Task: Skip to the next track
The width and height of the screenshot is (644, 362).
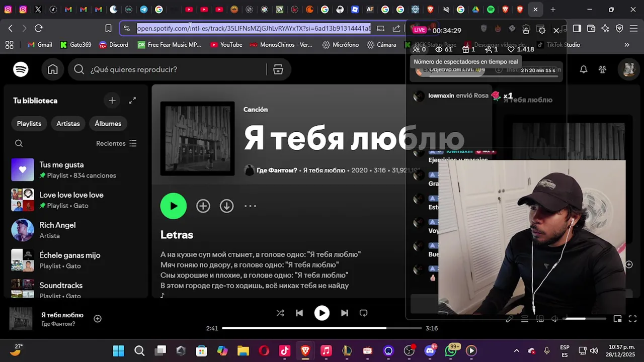Action: point(345,313)
